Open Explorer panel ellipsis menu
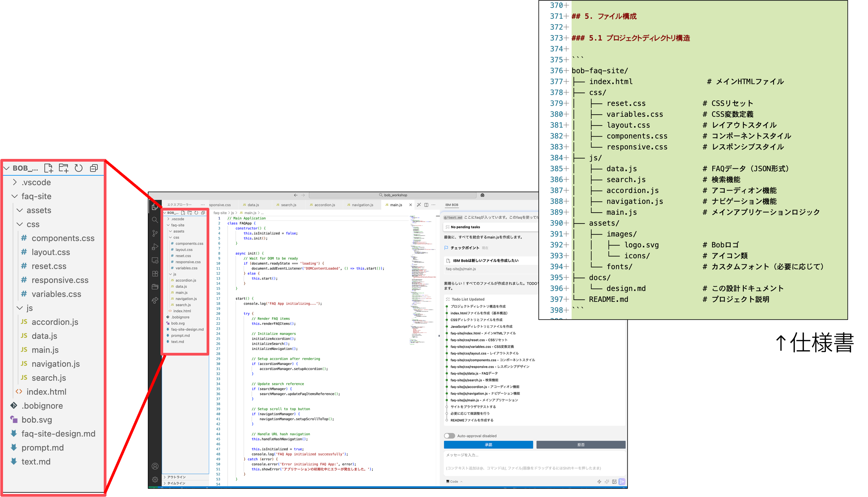Viewport: 868px width, 497px height. 203,205
